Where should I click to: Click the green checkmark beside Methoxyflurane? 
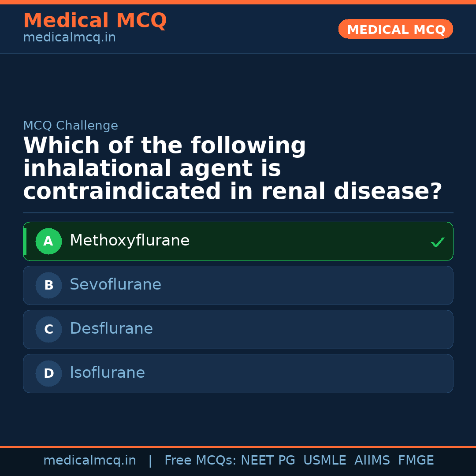pos(437,242)
